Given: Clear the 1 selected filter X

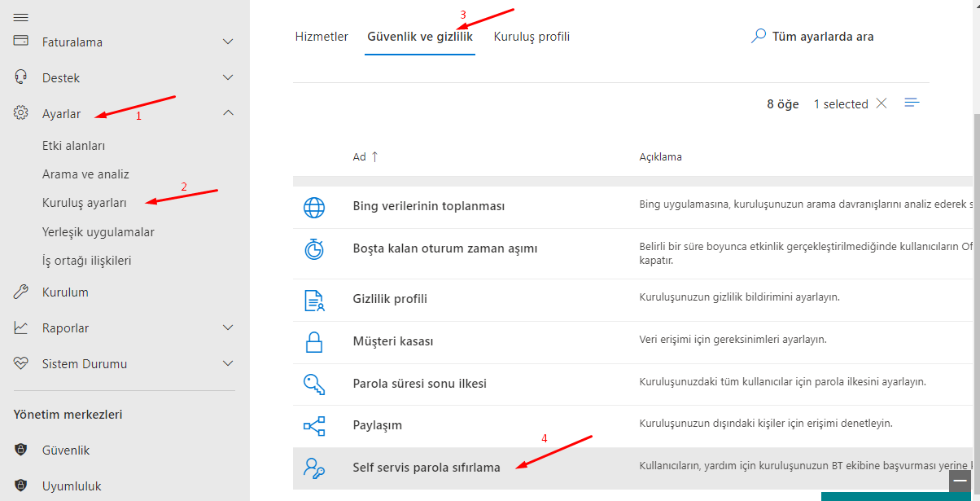Looking at the screenshot, I should click(x=882, y=103).
